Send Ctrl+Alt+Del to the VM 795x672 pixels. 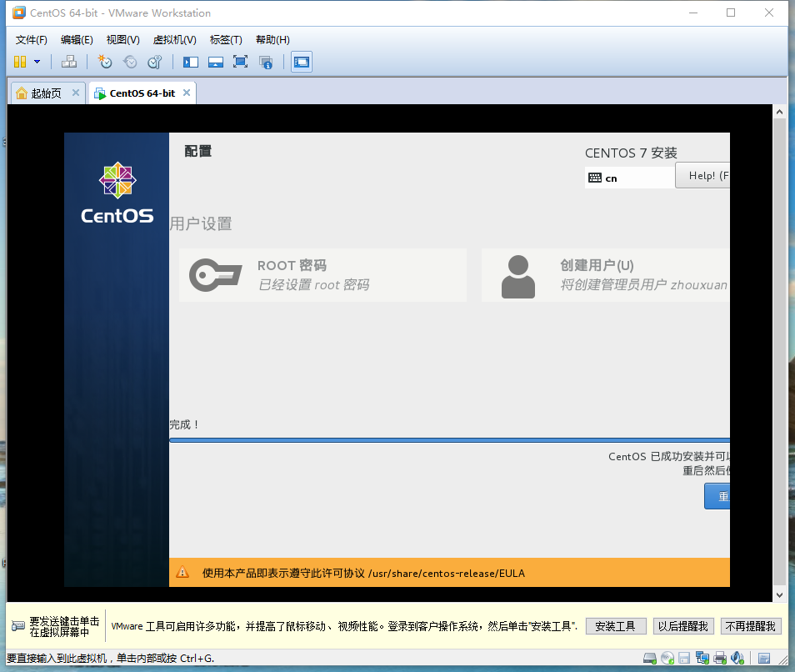click(69, 62)
